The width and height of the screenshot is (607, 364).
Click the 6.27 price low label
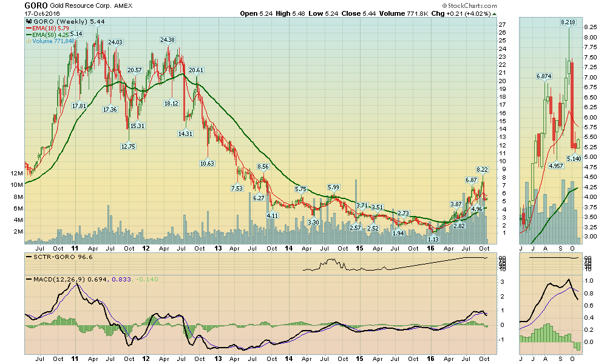(x=259, y=198)
